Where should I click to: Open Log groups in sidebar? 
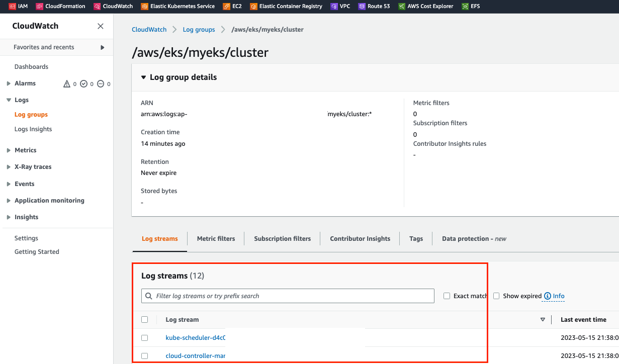point(31,115)
